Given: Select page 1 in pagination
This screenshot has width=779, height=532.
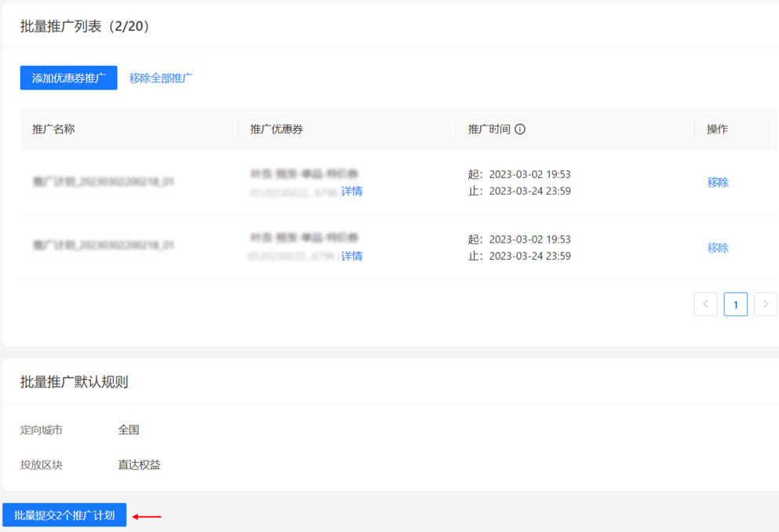Looking at the screenshot, I should 736,304.
